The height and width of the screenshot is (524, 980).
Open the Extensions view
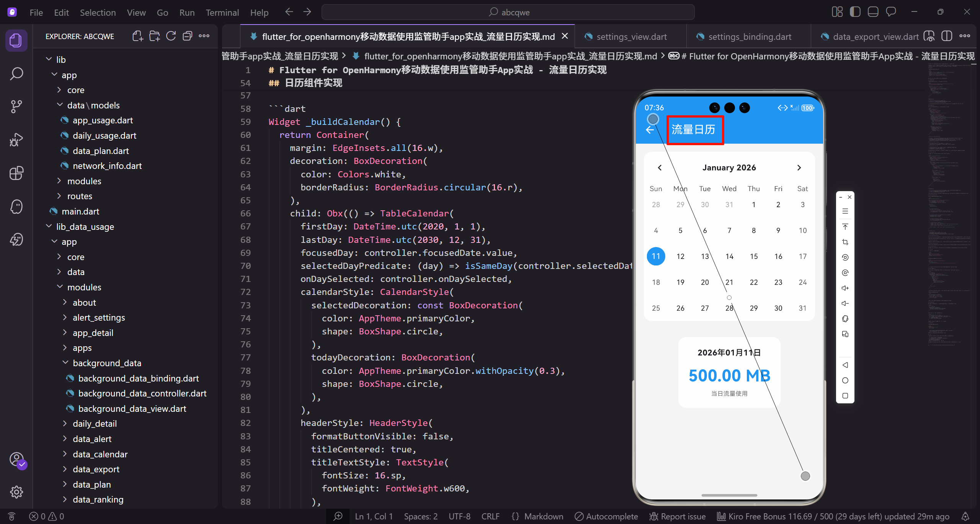point(16,173)
